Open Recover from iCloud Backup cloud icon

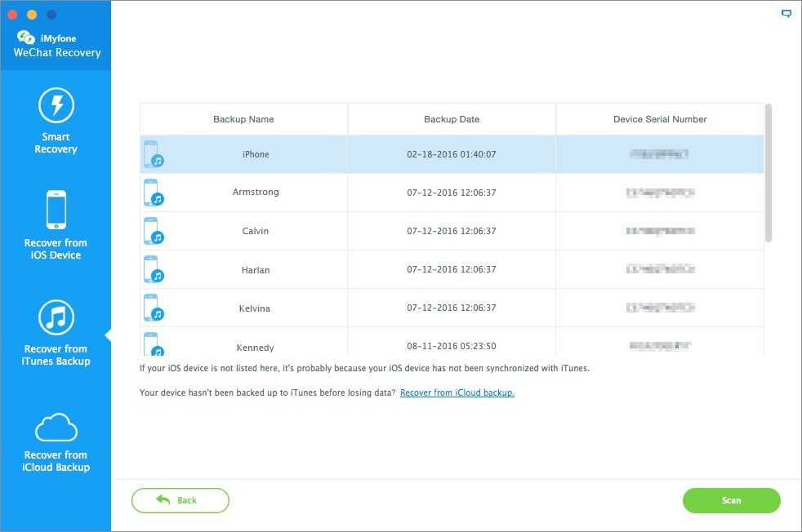pyautogui.click(x=56, y=427)
